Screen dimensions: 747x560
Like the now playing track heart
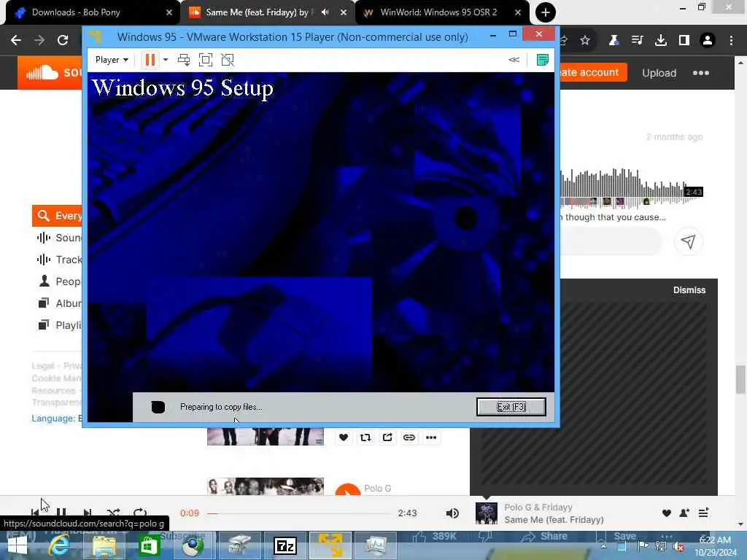pyautogui.click(x=667, y=513)
